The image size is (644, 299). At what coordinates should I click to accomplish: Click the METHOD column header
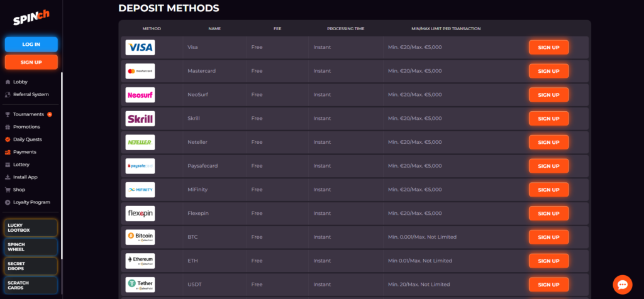coord(152,29)
